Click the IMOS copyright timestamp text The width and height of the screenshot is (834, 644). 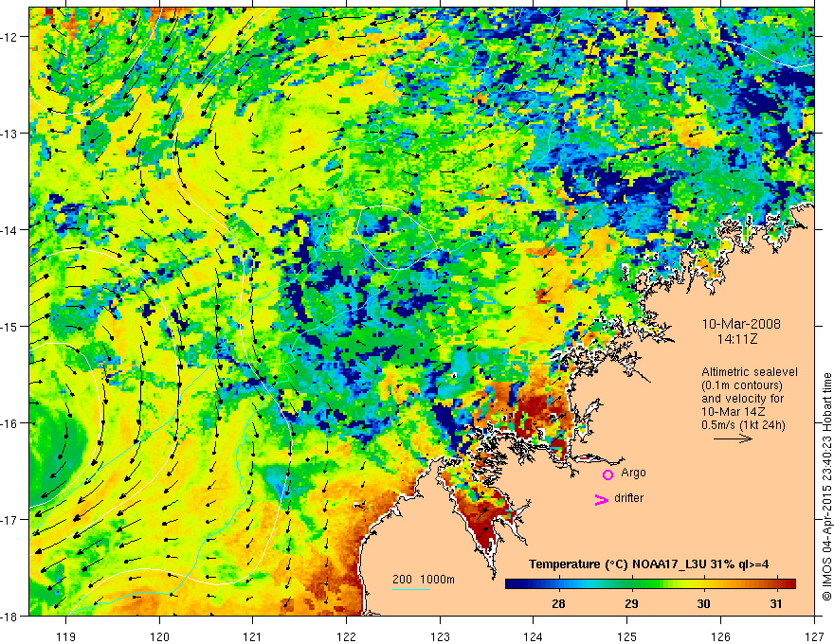[826, 486]
